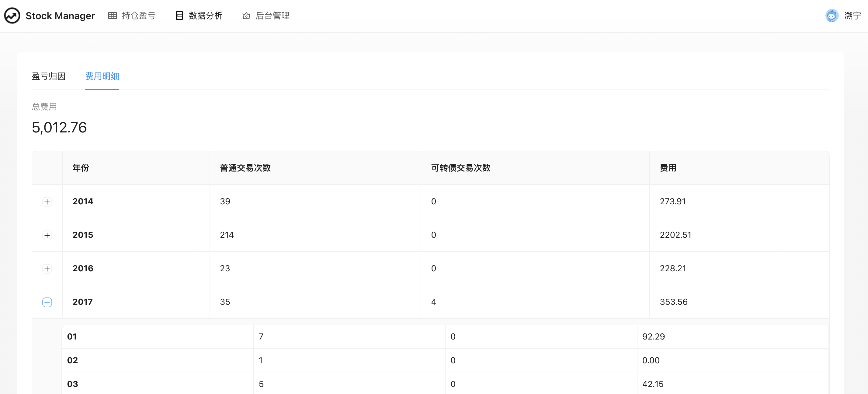Click the Stock Manager trending logo icon
The height and width of the screenshot is (394, 868).
pyautogui.click(x=12, y=16)
